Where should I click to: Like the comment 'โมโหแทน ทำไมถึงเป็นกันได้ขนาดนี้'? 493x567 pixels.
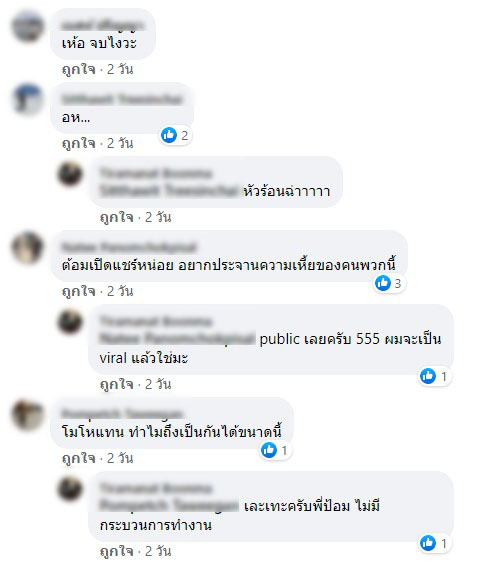78,458
